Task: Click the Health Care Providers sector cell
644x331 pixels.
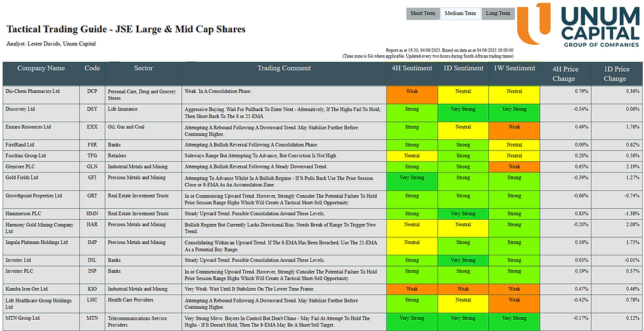Action: pyautogui.click(x=143, y=303)
